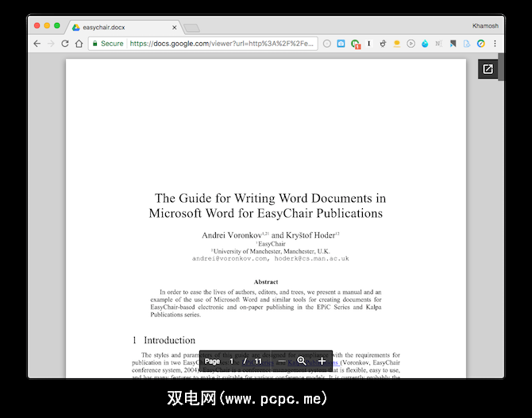Open document in new window pop-out icon
Image resolution: width=532 pixels, height=418 pixels.
point(488,69)
